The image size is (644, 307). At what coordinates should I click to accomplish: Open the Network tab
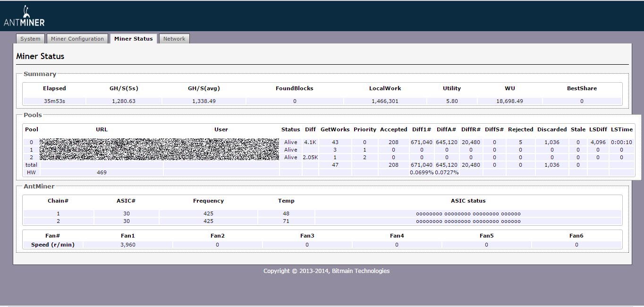174,39
